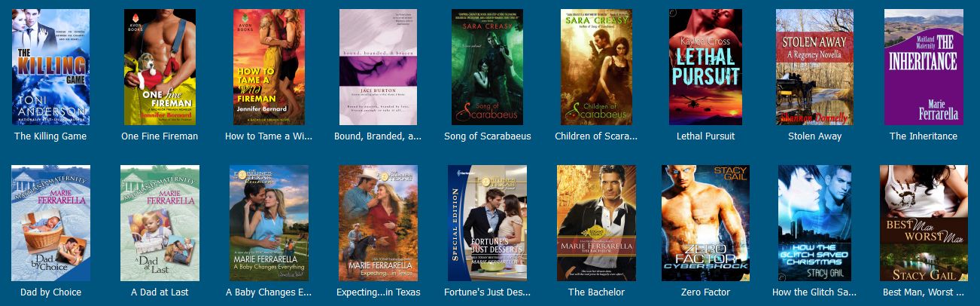Open The Bachelor cover by Marie Ferrarella
Viewport: 980px width, 306px height.
(596, 223)
